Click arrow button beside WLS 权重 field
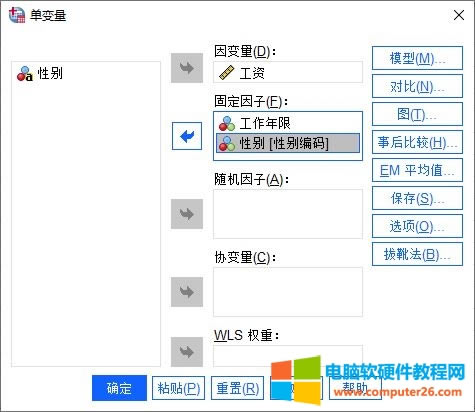 click(x=187, y=352)
